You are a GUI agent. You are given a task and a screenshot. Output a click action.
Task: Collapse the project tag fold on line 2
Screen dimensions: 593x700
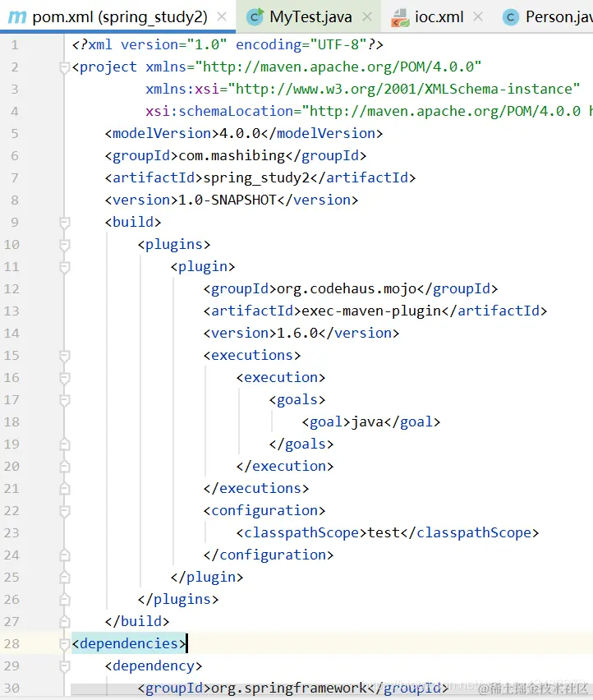(65, 67)
